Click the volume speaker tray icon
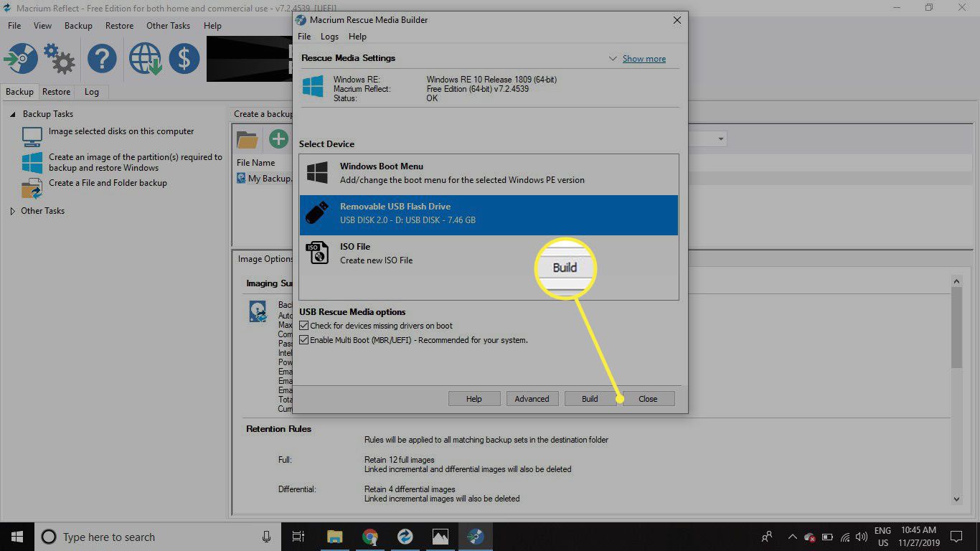The width and height of the screenshot is (980, 551). pyautogui.click(x=862, y=537)
